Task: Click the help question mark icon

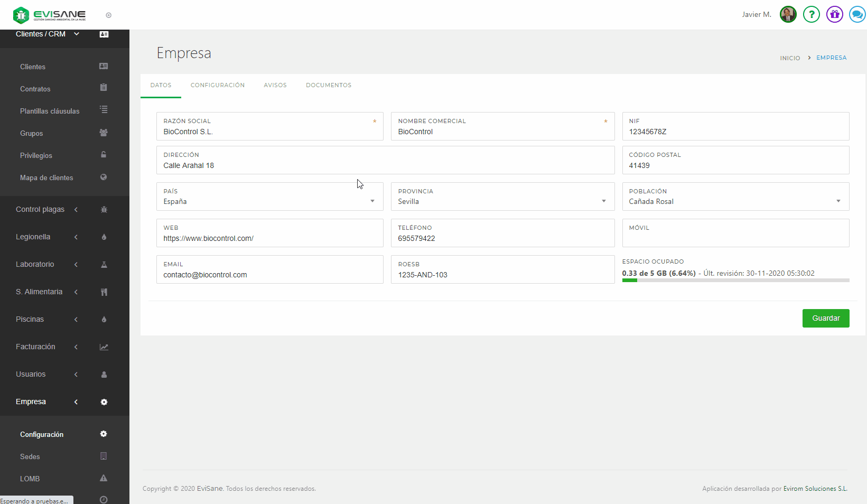Action: [x=811, y=14]
